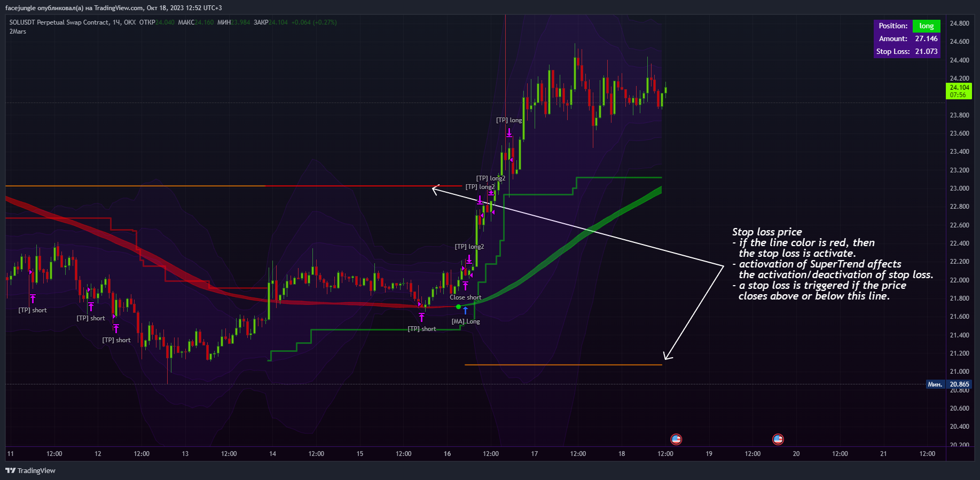Click the '[TP] short' label beside '[MA] Long'
Viewport: 980px width, 480px height.
[422, 329]
